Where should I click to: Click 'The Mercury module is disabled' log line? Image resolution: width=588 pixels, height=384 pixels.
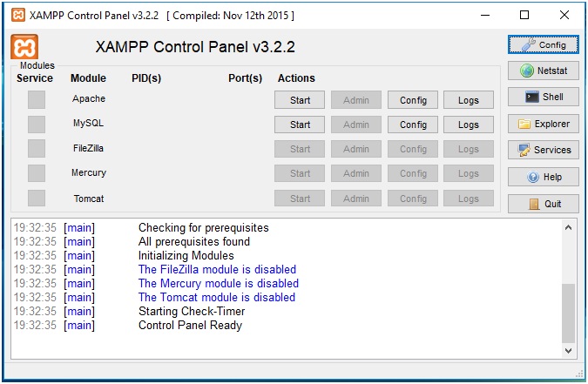coord(219,283)
